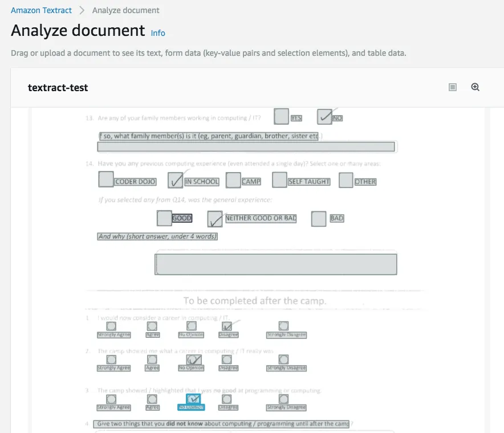Click the 'If so, what family member(s)' label

click(209, 136)
